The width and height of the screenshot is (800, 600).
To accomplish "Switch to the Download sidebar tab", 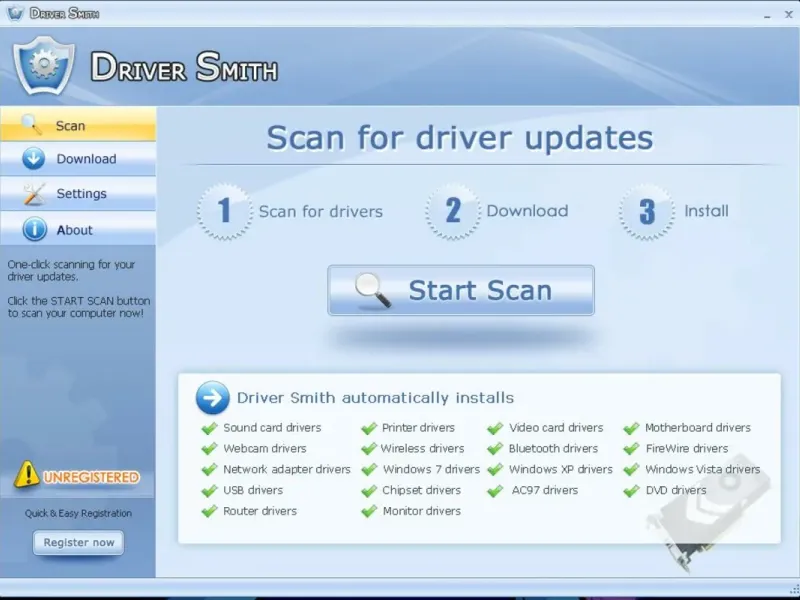I will coord(78,159).
